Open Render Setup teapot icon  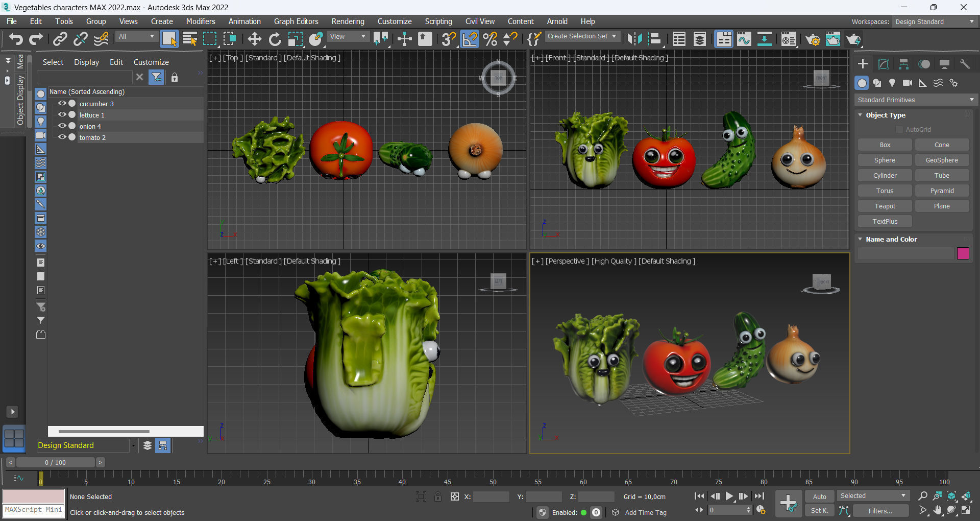[813, 39]
